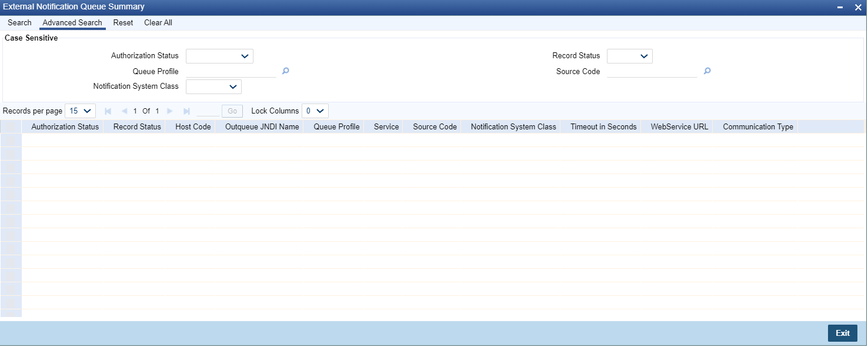Click Service column header
Viewport: 868px width, 347px height.
(x=386, y=126)
